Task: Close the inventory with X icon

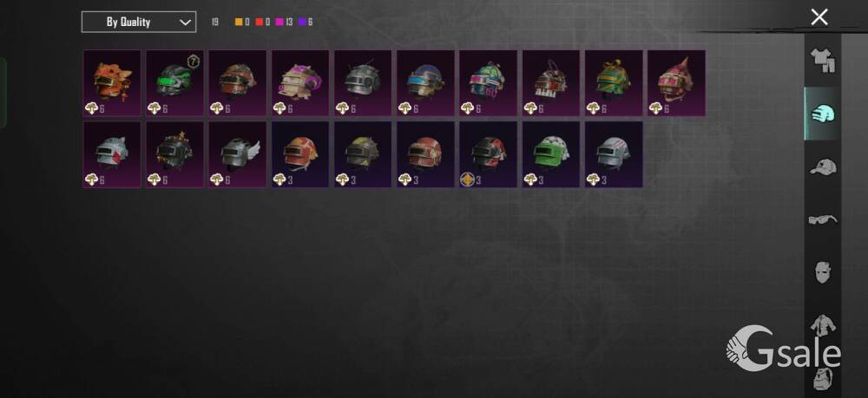Action: tap(819, 17)
